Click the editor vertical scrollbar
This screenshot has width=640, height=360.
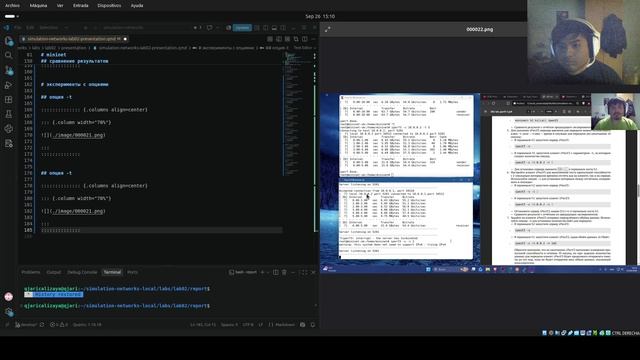coord(315,142)
